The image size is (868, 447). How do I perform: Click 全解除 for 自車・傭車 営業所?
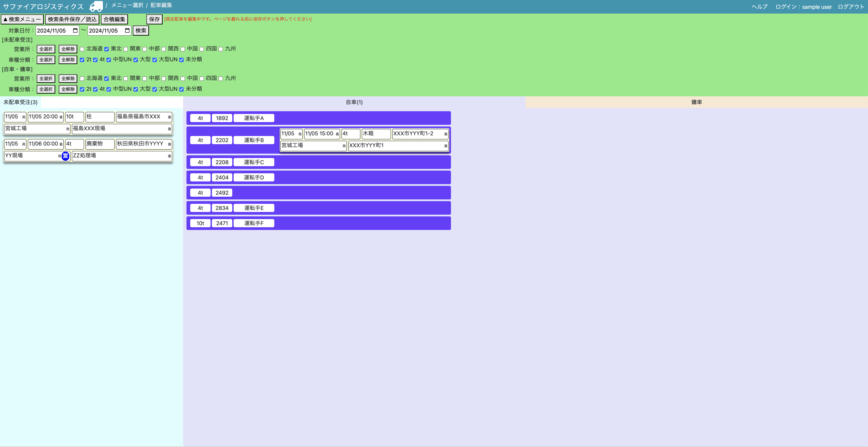[68, 79]
